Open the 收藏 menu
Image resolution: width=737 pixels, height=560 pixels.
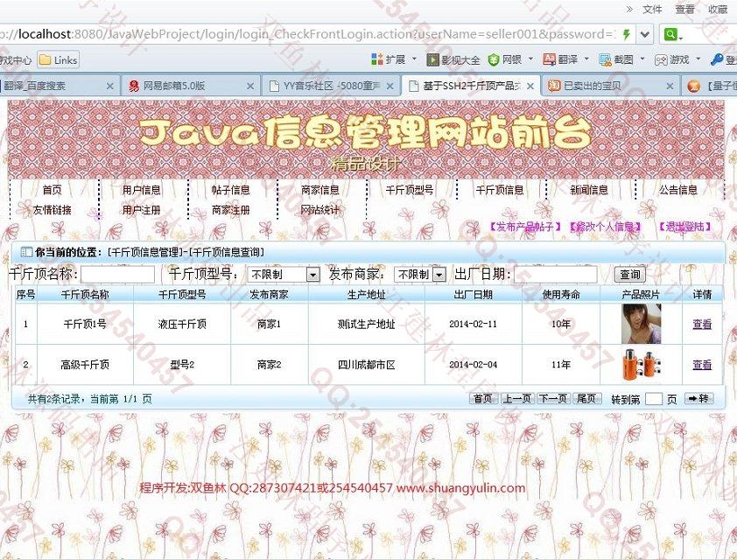pos(718,10)
